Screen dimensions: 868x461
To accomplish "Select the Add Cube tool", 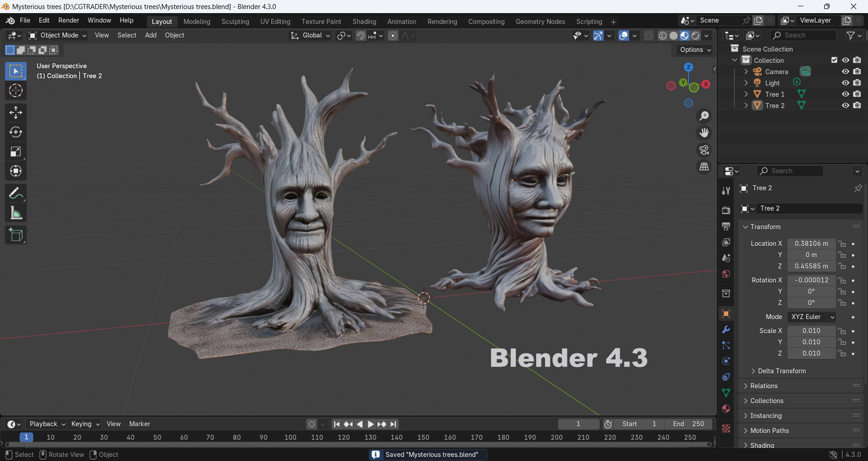I will [16, 235].
